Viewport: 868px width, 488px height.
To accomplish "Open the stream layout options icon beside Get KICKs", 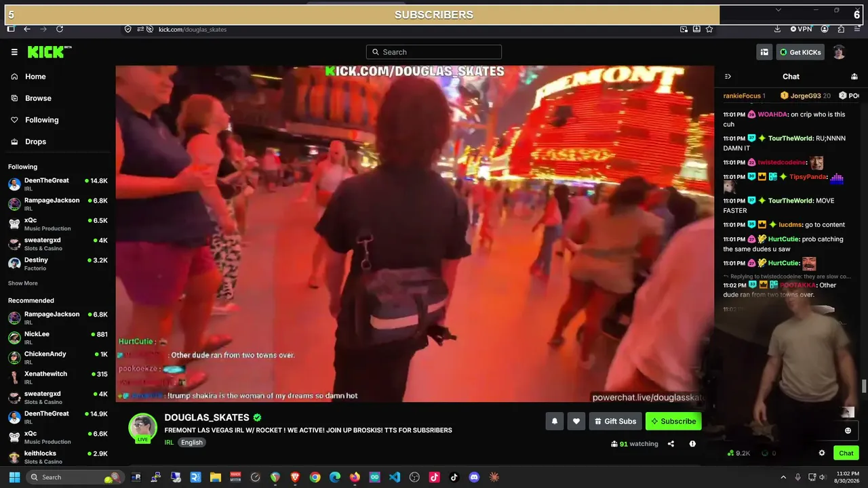I will coord(764,52).
